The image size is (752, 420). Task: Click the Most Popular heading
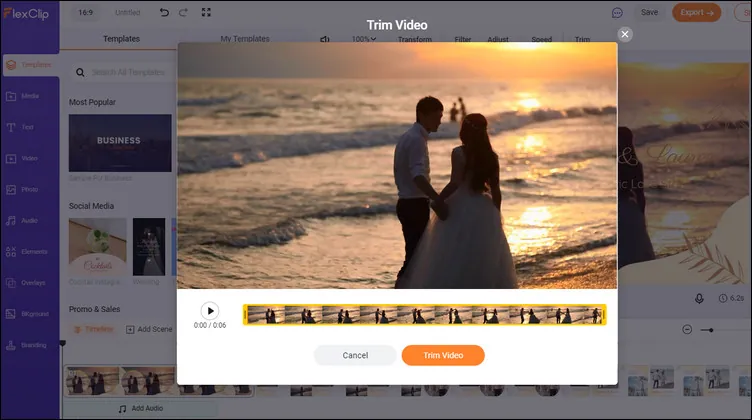[92, 102]
